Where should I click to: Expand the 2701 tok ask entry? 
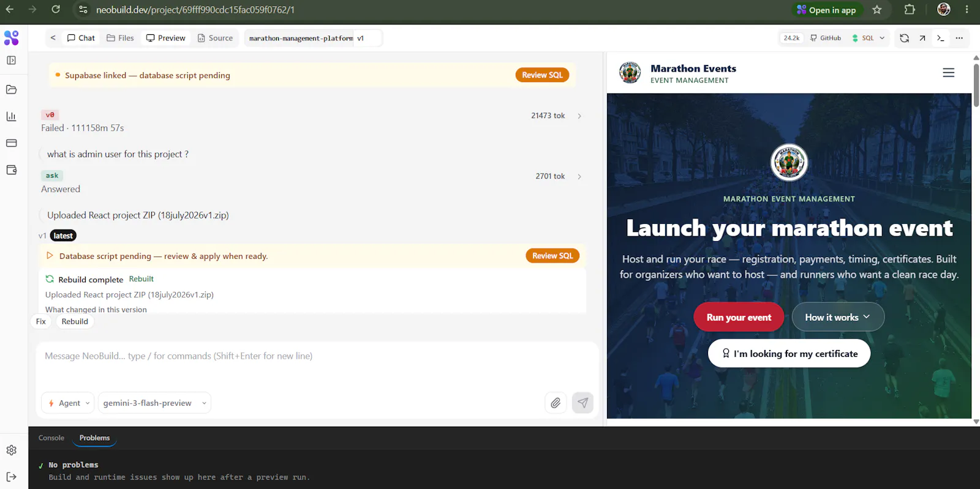(579, 176)
